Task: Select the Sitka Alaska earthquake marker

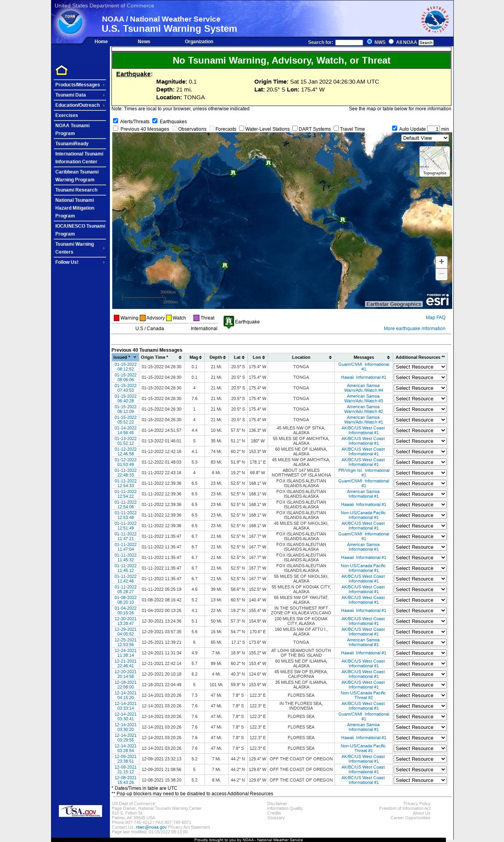Action: tap(268, 163)
